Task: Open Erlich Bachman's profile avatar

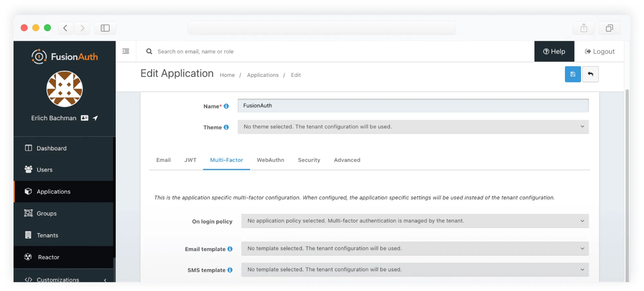Action: pos(65,89)
